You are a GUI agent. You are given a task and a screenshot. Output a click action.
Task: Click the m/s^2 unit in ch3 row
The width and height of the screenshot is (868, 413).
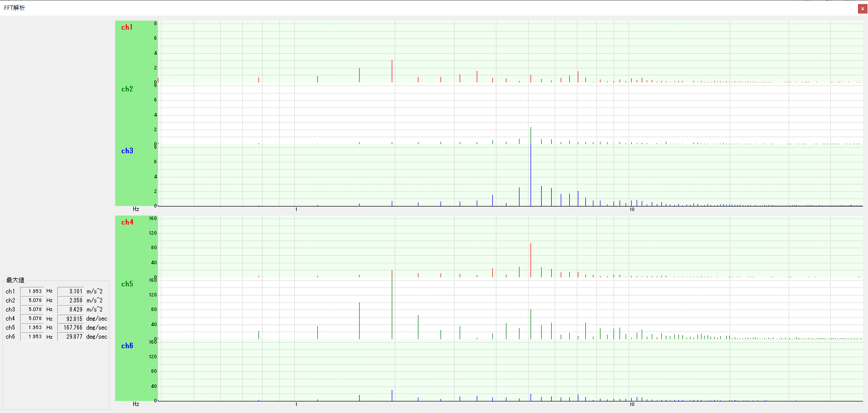click(x=95, y=309)
